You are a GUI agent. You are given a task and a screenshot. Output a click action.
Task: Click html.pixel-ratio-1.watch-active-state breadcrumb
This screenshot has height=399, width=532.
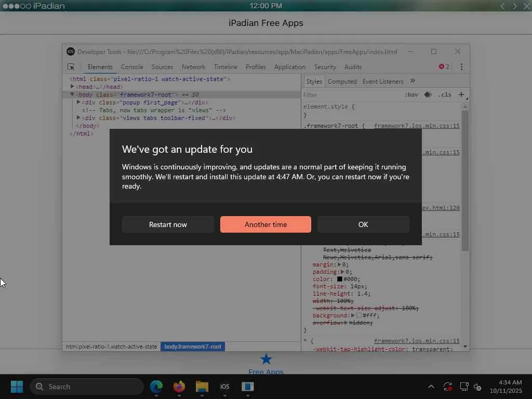(x=111, y=347)
